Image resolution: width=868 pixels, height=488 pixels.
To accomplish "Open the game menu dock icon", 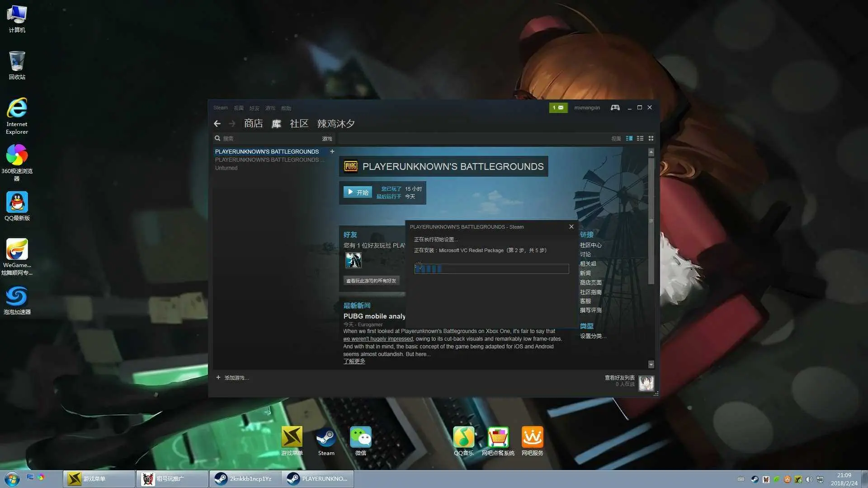I will 292,441.
